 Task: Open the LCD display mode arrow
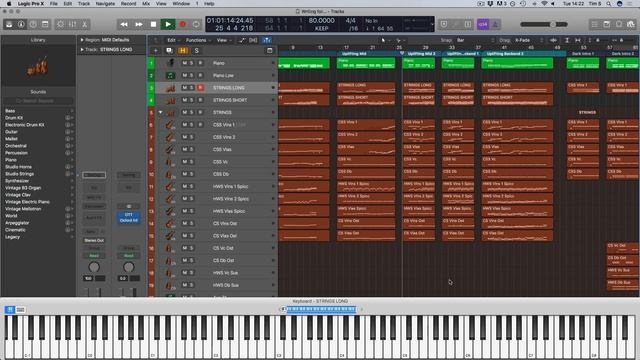431,24
